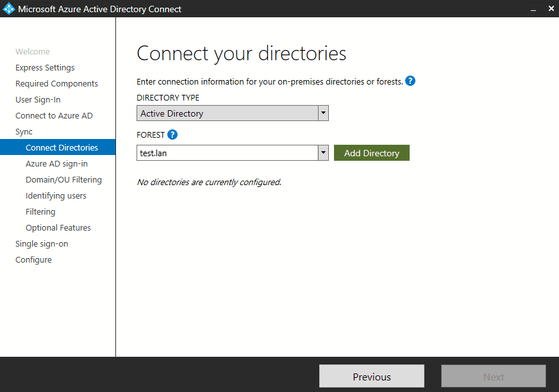Click the DIRECTORY TYPE label
The height and width of the screenshot is (392, 559).
coord(168,97)
